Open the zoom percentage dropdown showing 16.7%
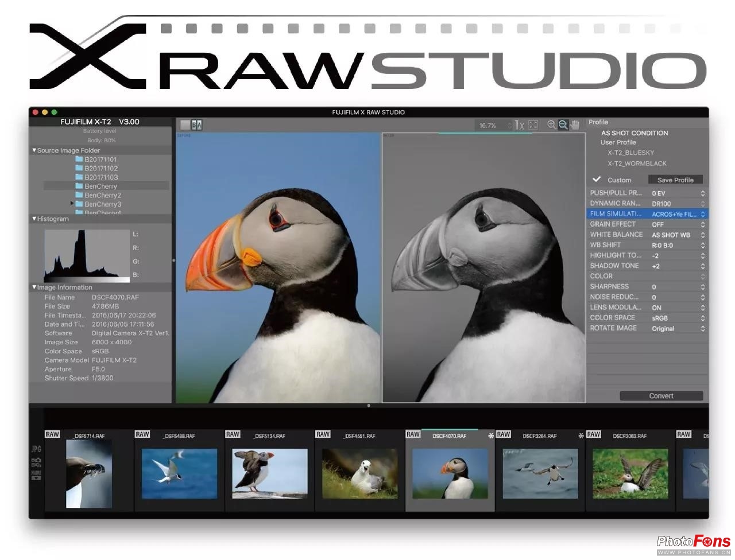Viewport: 735px width, 560px height. point(493,125)
